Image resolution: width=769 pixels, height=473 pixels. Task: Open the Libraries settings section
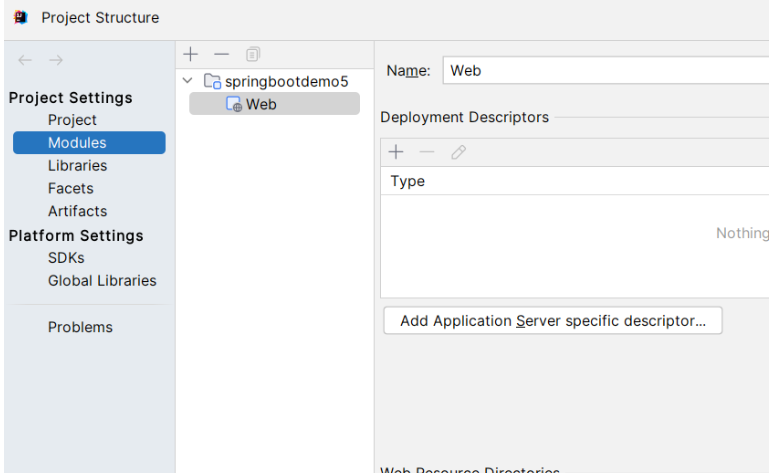pos(77,166)
